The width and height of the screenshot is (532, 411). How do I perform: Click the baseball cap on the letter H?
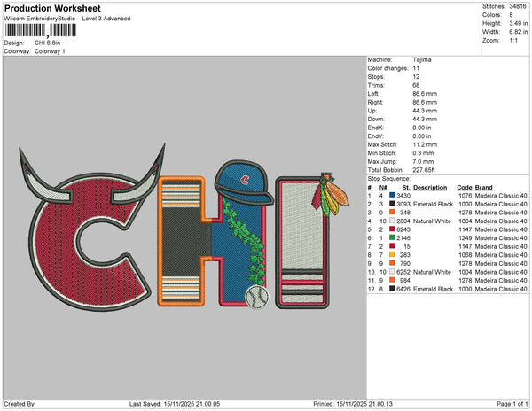pos(245,183)
